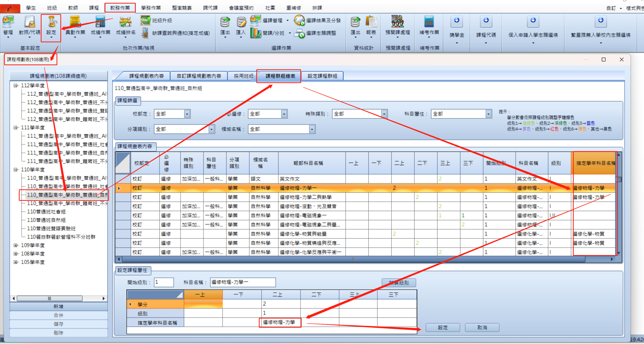Click the 合併 button in left panel

[59, 315]
